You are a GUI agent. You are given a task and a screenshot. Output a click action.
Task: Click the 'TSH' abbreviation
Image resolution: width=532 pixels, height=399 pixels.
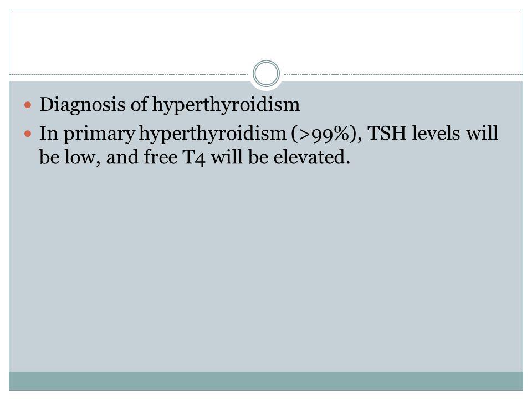[x=387, y=133]
